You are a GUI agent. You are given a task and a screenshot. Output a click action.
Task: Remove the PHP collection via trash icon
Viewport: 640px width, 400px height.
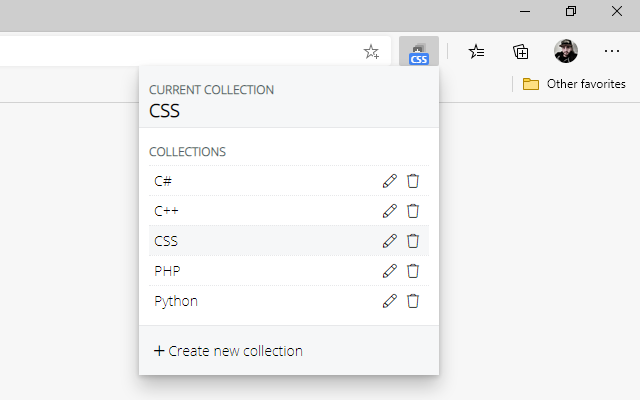(413, 271)
